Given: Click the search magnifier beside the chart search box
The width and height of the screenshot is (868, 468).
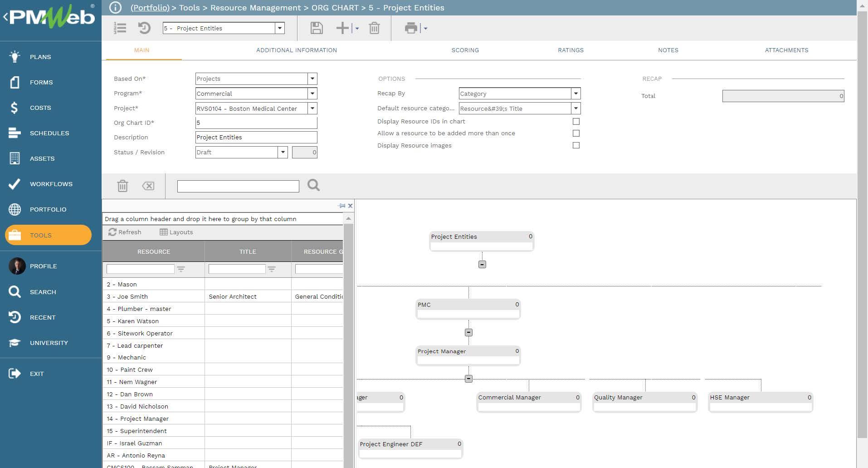Looking at the screenshot, I should 313,185.
